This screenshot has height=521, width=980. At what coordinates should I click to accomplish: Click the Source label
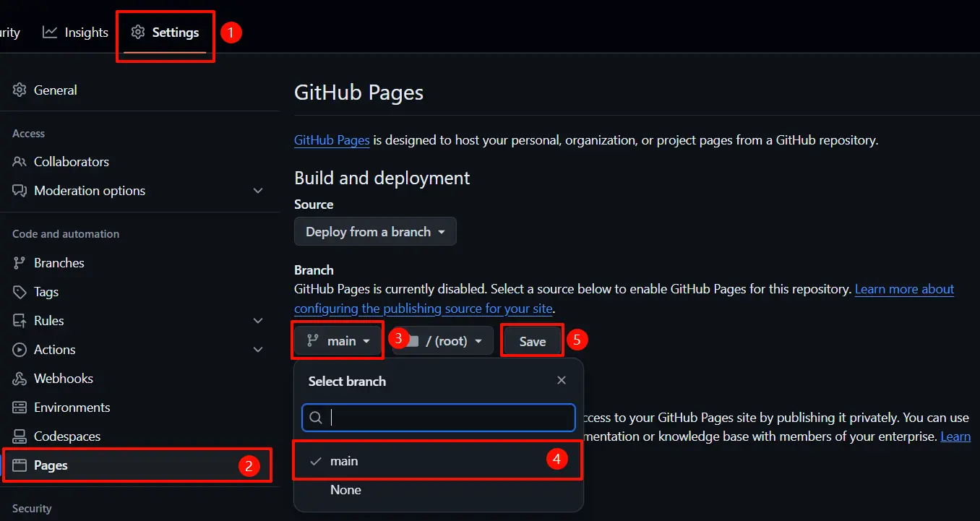(314, 204)
